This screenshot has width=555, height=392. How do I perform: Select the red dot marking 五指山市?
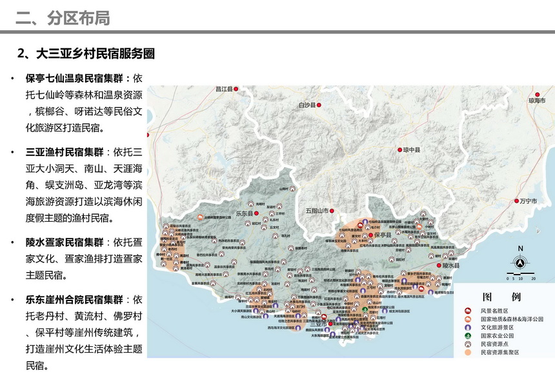point(332,211)
